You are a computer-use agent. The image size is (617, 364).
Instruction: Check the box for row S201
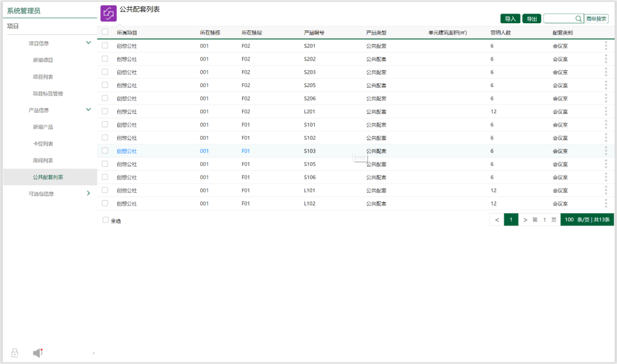coord(105,46)
